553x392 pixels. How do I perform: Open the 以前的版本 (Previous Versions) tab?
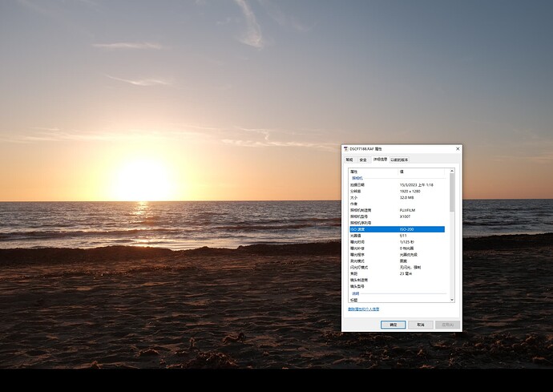click(399, 160)
